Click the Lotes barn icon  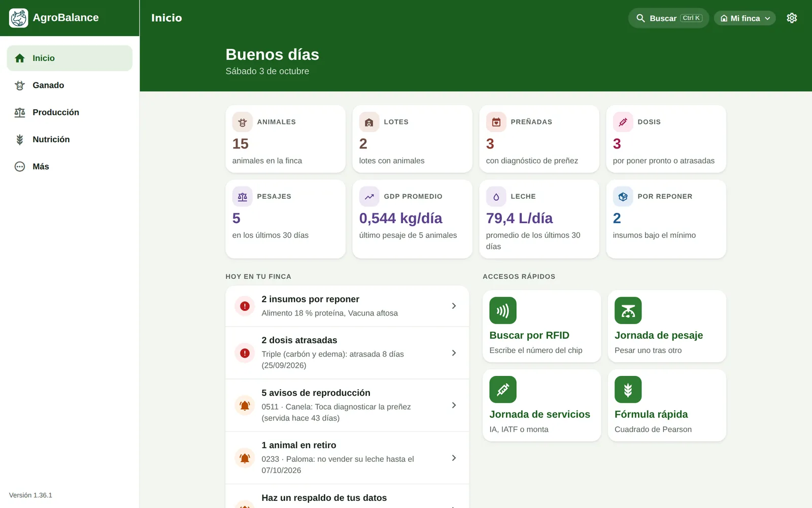click(x=369, y=122)
